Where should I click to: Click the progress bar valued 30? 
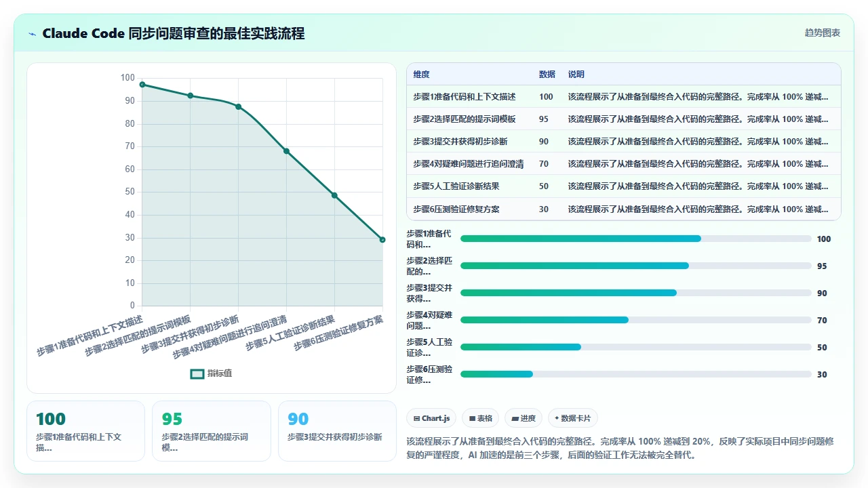pyautogui.click(x=635, y=374)
